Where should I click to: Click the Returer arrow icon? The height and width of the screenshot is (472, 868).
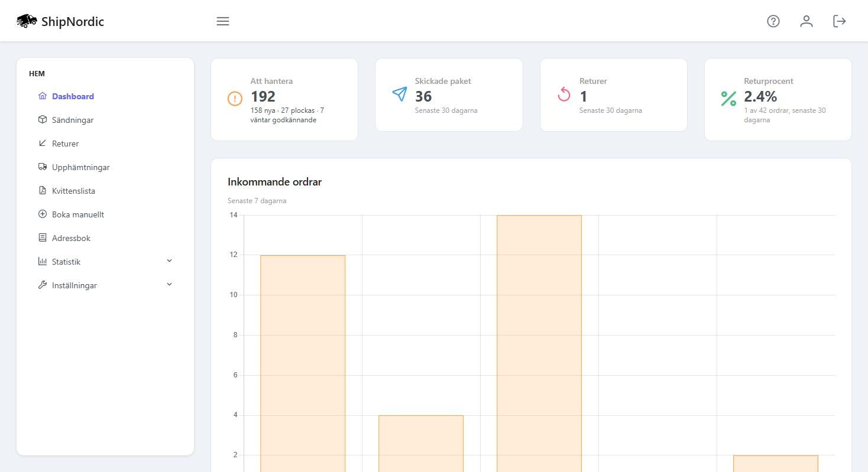click(x=42, y=143)
